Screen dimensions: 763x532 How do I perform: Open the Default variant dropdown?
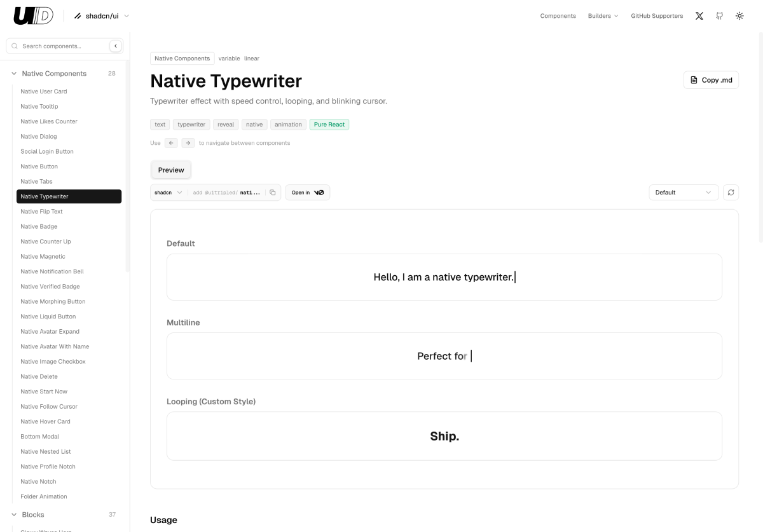683,193
